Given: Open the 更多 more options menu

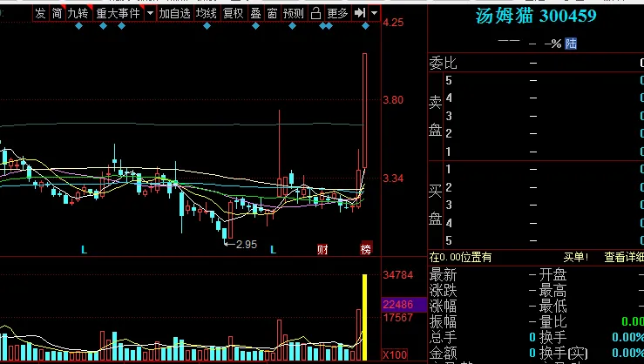Looking at the screenshot, I should [x=338, y=13].
